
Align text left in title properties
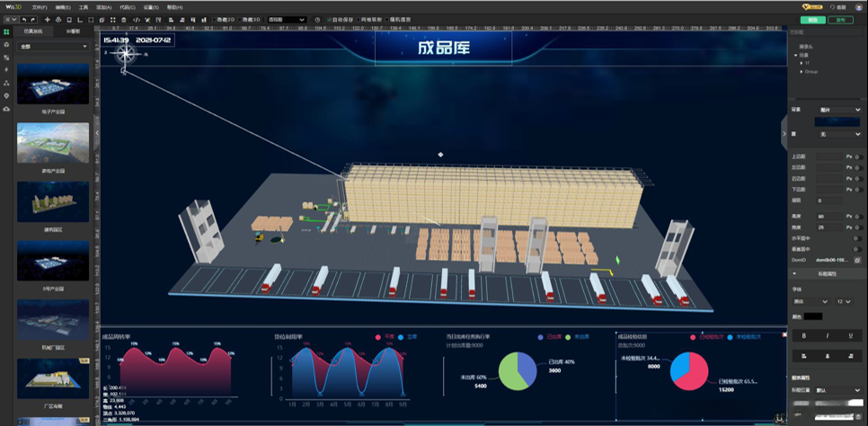pyautogui.click(x=804, y=356)
